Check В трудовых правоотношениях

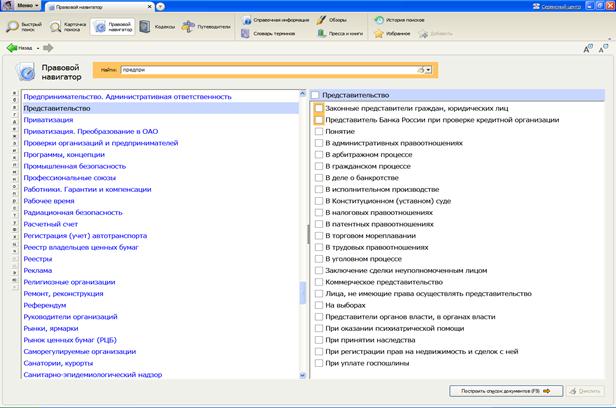[x=319, y=247]
